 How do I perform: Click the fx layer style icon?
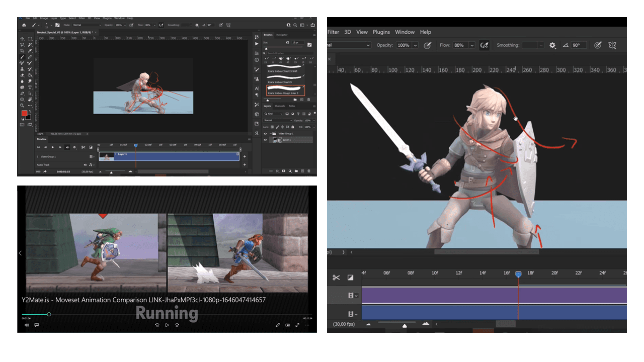pos(277,170)
